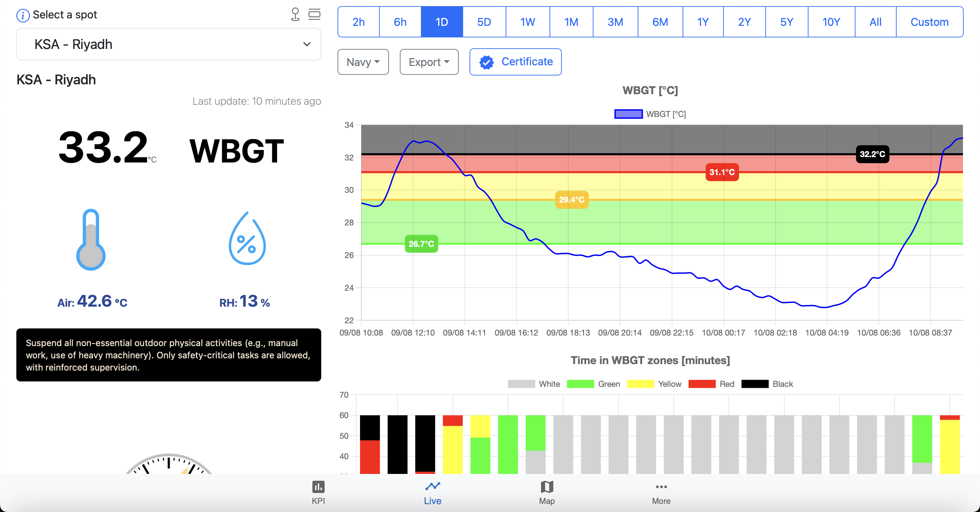
Task: Open the Live tab icon
Action: [432, 486]
